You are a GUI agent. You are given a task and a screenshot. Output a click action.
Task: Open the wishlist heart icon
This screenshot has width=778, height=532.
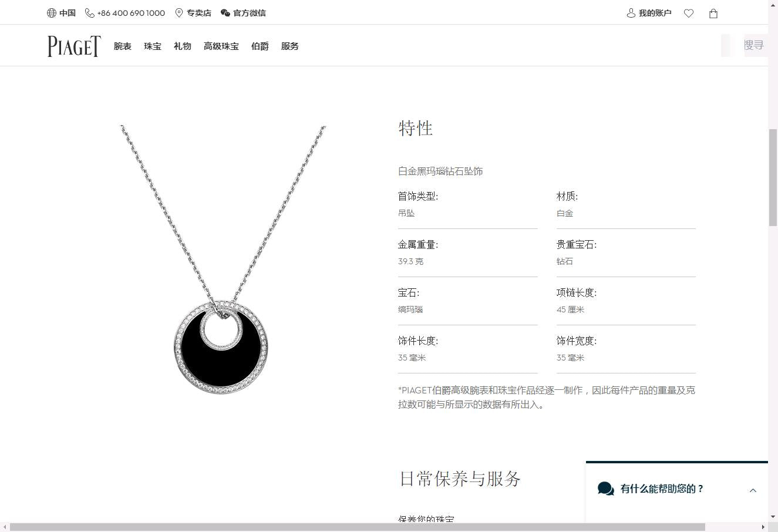(x=689, y=14)
